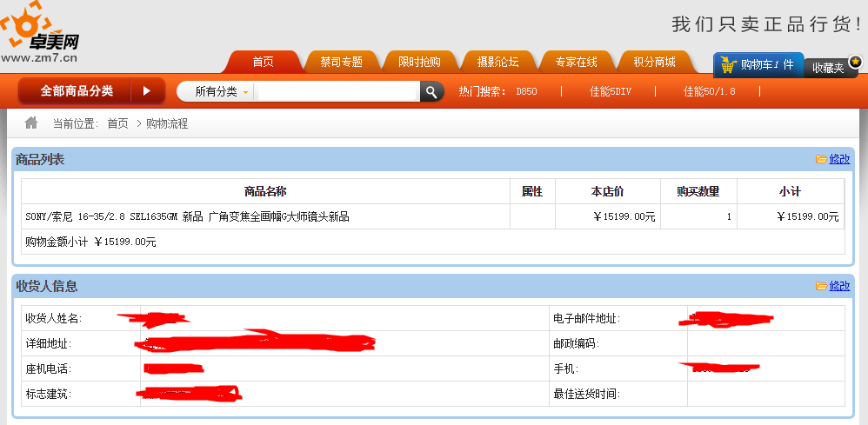Switch to the 首页 tab
Image resolution: width=868 pixels, height=425 pixels.
tap(263, 62)
